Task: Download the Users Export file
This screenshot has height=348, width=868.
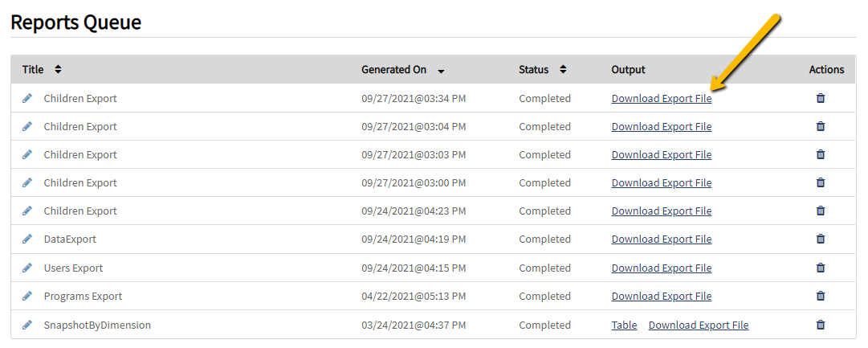Action: (661, 268)
